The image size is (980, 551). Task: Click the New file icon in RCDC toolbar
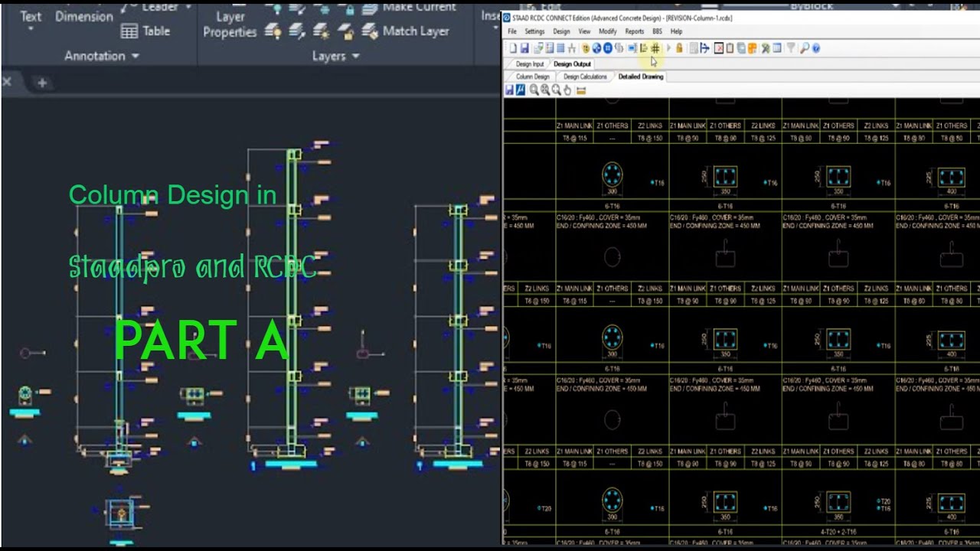coord(513,48)
